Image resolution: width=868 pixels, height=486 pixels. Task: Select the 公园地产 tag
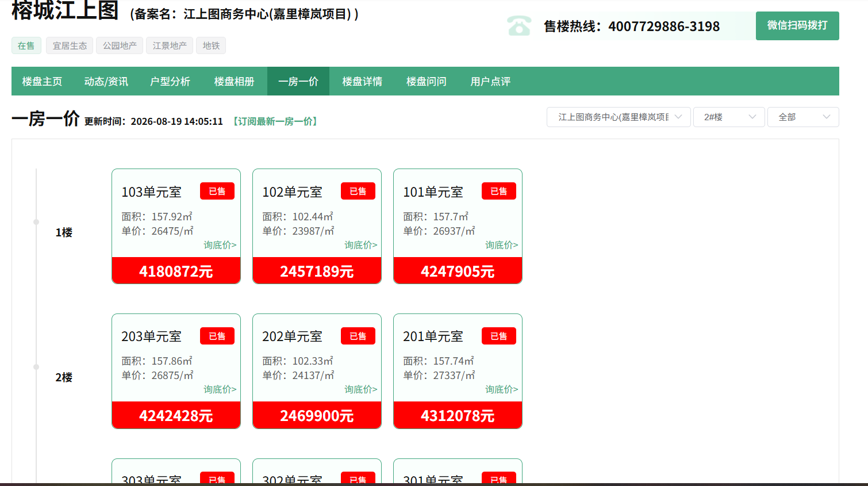pyautogui.click(x=120, y=45)
